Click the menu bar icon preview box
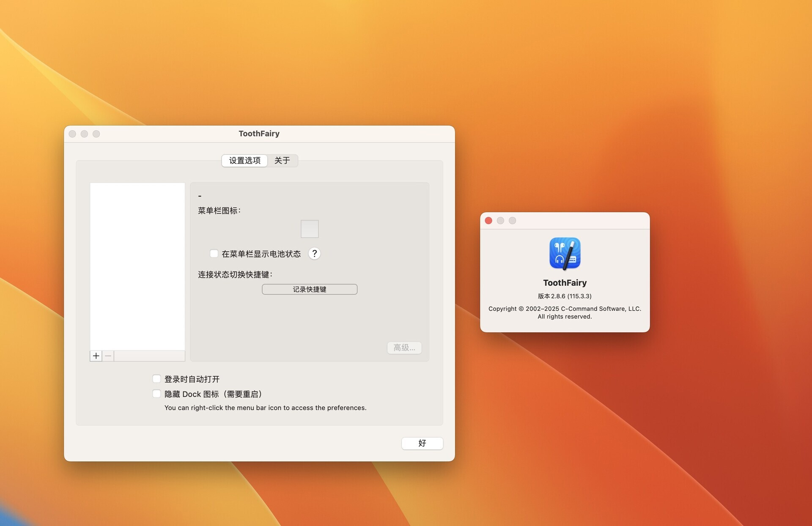The height and width of the screenshot is (526, 812). click(310, 229)
